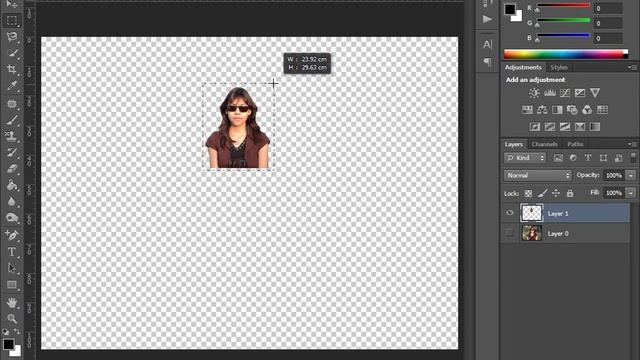This screenshot has height=360, width=640.
Task: Switch to the Channels tab
Action: [544, 144]
